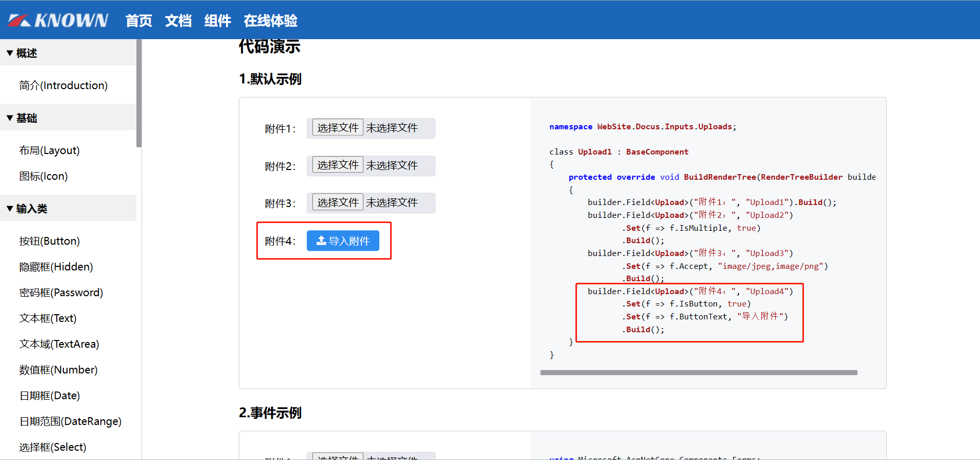Collapse the 基础 sidebar section

coord(68,118)
